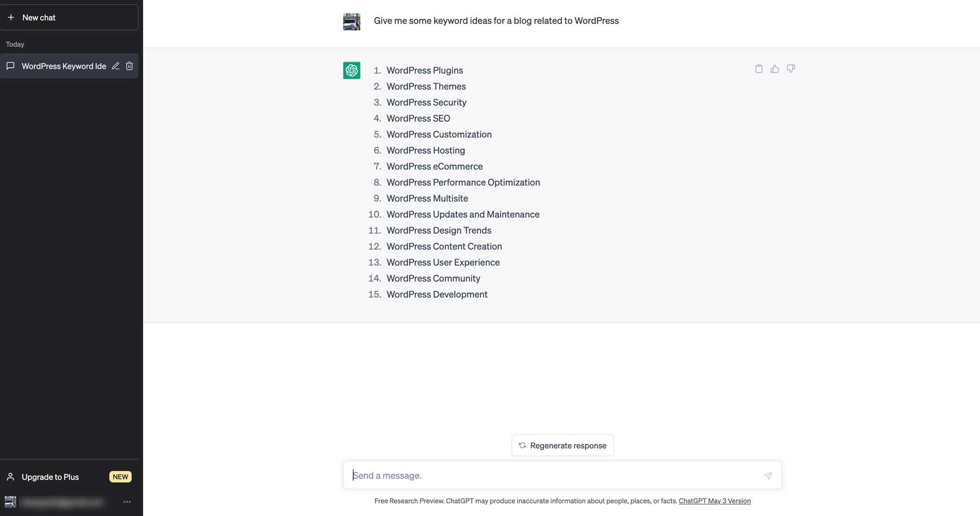
Task: Click Regenerate response button
Action: (562, 445)
